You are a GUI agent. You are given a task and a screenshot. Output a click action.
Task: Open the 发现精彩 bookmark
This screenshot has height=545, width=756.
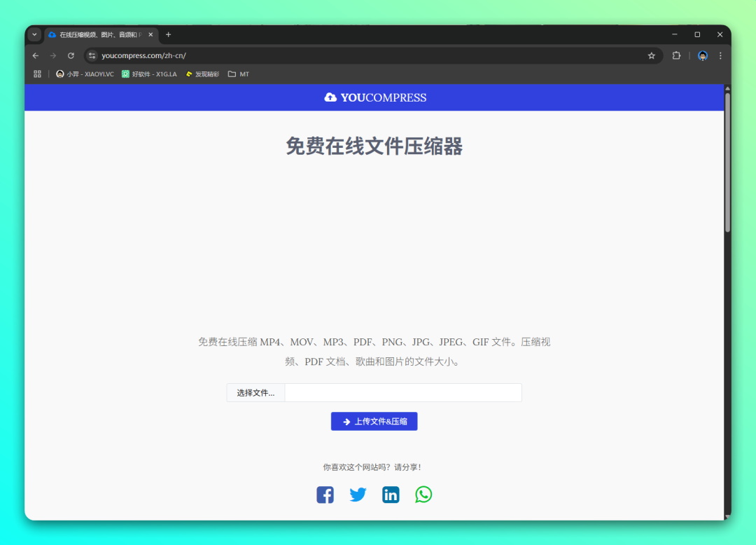[x=202, y=74]
